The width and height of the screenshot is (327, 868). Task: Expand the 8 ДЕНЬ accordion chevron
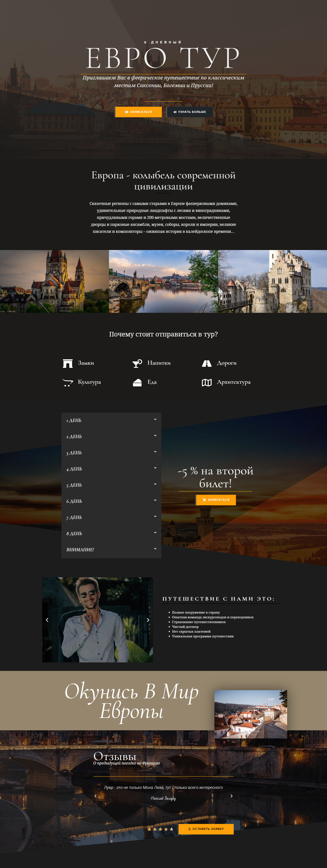tap(155, 533)
